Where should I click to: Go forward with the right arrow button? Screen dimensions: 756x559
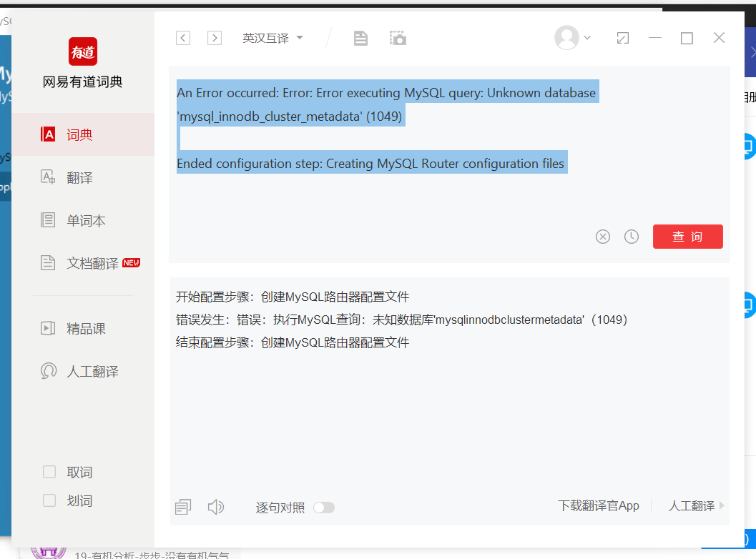point(215,38)
